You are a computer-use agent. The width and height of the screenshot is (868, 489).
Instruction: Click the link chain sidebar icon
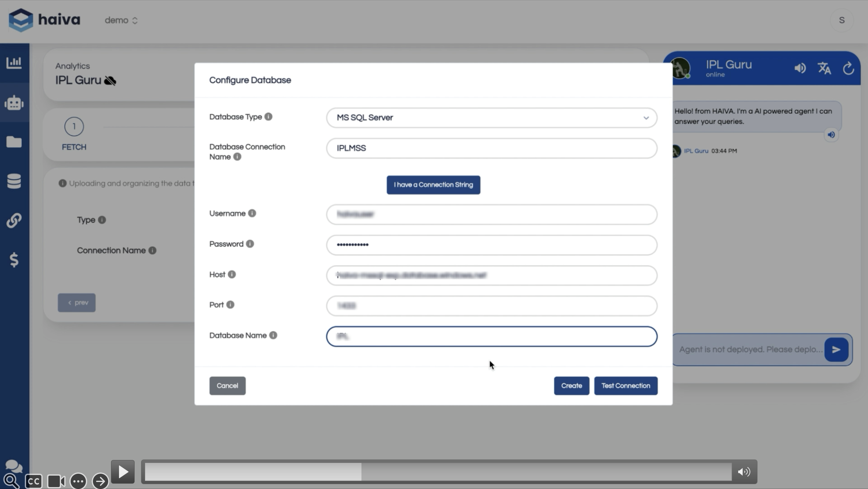point(14,221)
